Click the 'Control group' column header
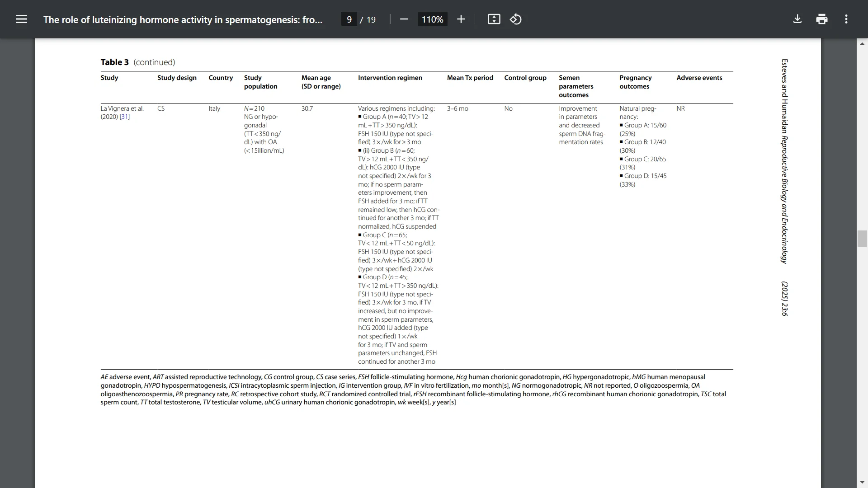This screenshot has height=488, width=868. pos(525,78)
